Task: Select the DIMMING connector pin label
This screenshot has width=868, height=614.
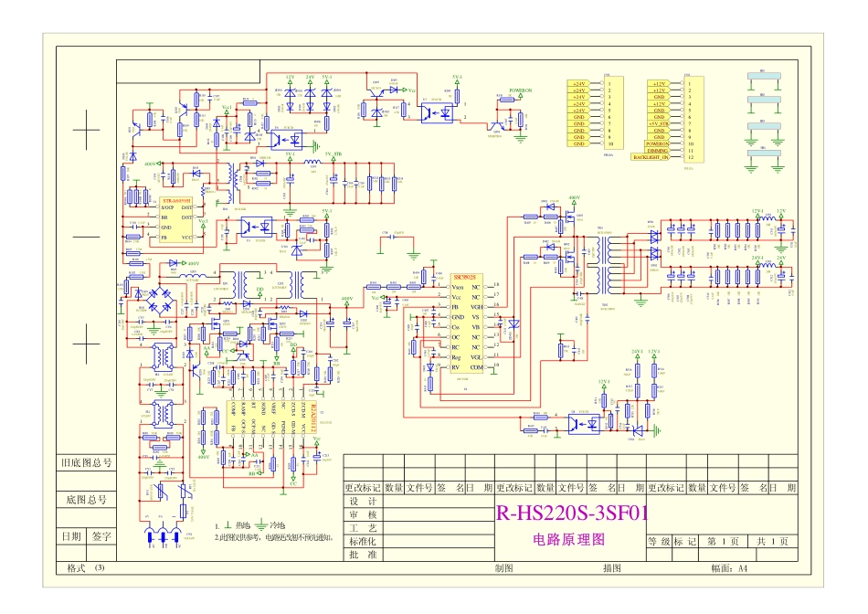Action: click(x=656, y=151)
